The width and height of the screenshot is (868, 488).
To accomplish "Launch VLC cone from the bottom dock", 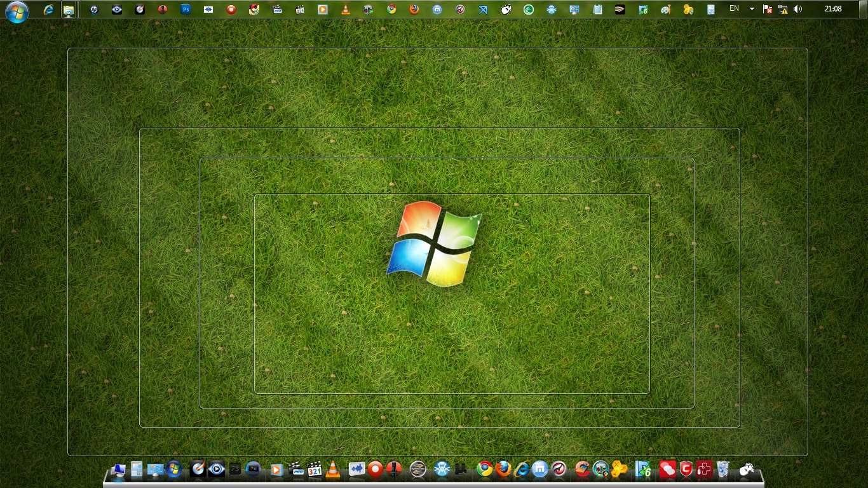I will [333, 470].
